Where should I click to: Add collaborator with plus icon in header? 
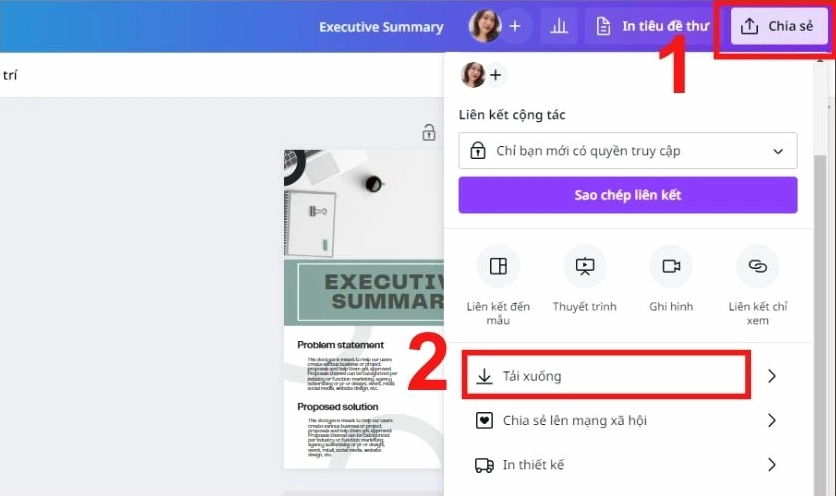[515, 27]
